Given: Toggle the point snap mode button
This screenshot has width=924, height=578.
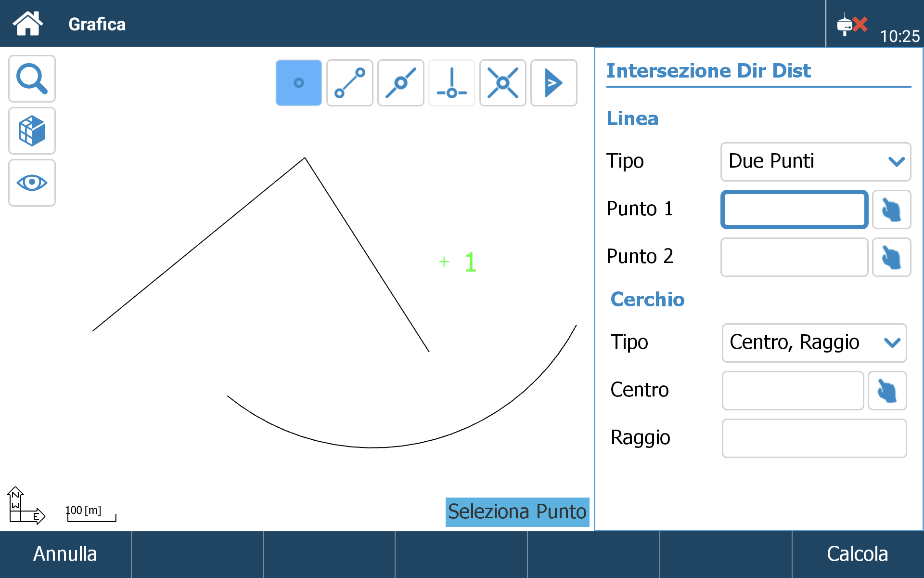Looking at the screenshot, I should [x=299, y=83].
